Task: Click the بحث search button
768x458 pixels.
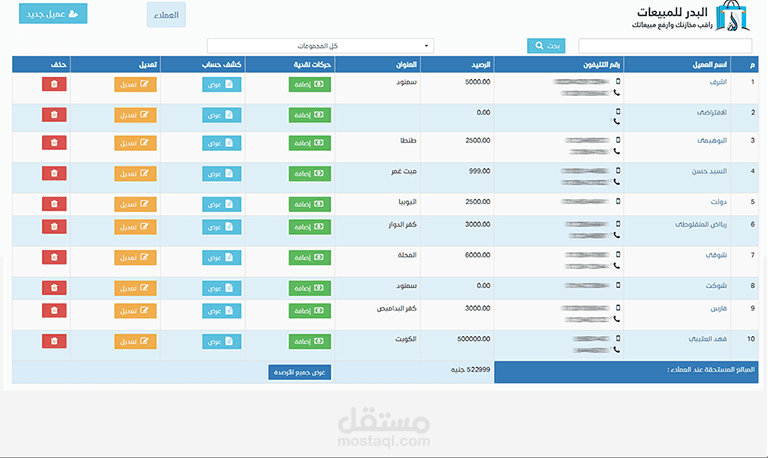Action: pos(546,46)
